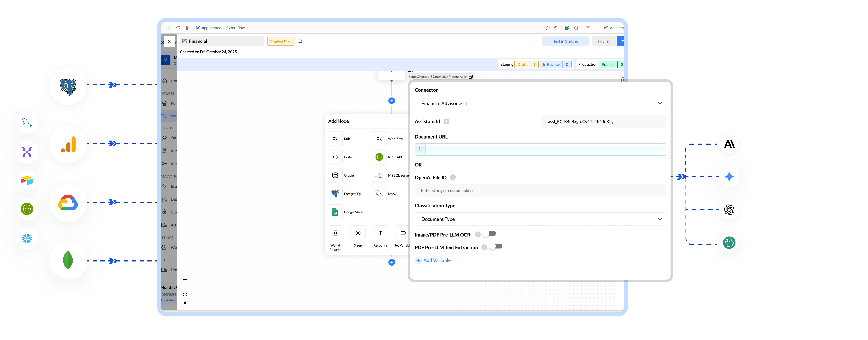Open the Publish dropdown arrow
The width and height of the screenshot is (868, 340).
tap(622, 41)
